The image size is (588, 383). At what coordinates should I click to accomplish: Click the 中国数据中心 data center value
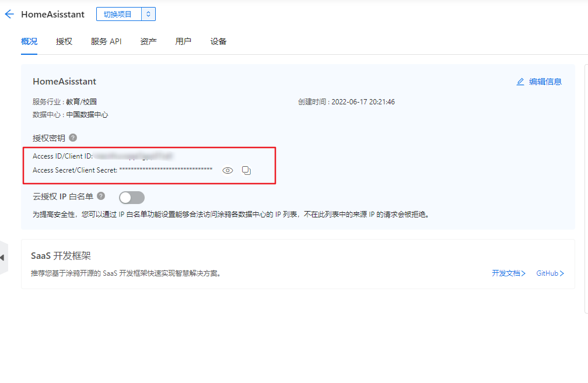point(87,115)
